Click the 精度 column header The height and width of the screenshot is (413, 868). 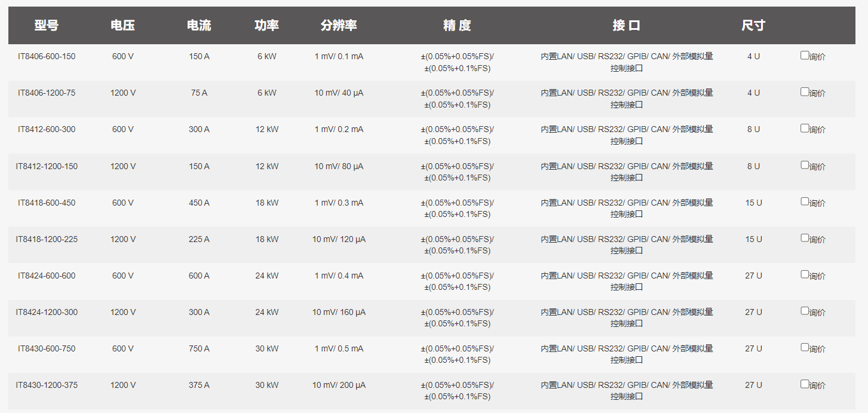[x=457, y=25]
